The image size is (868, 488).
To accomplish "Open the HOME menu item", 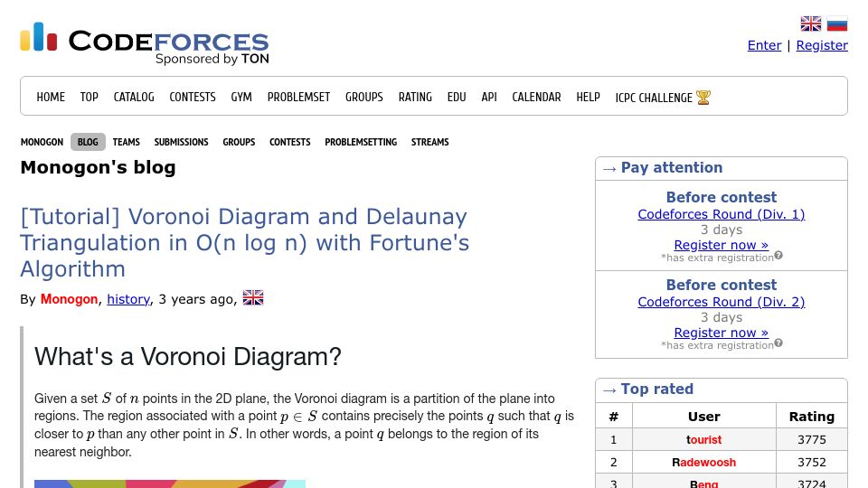I will pyautogui.click(x=51, y=97).
